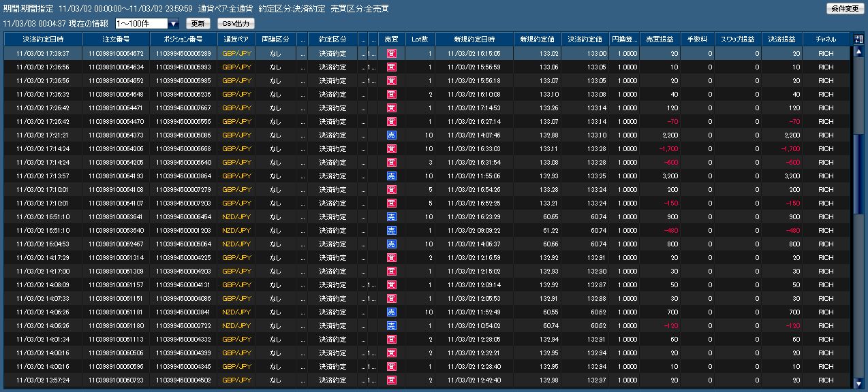Select position number cell 1103994500005086
Screen dimensions: 868x392
pos(183,135)
